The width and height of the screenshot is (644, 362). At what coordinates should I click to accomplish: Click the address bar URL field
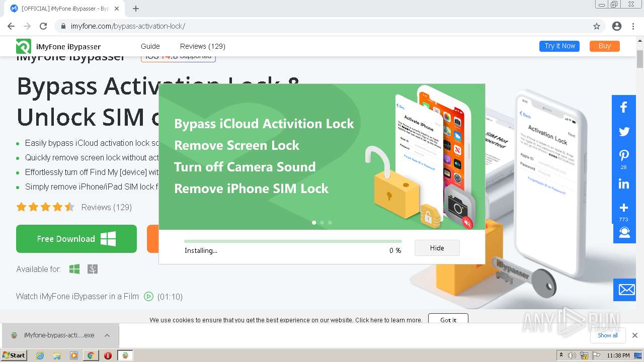(322, 26)
